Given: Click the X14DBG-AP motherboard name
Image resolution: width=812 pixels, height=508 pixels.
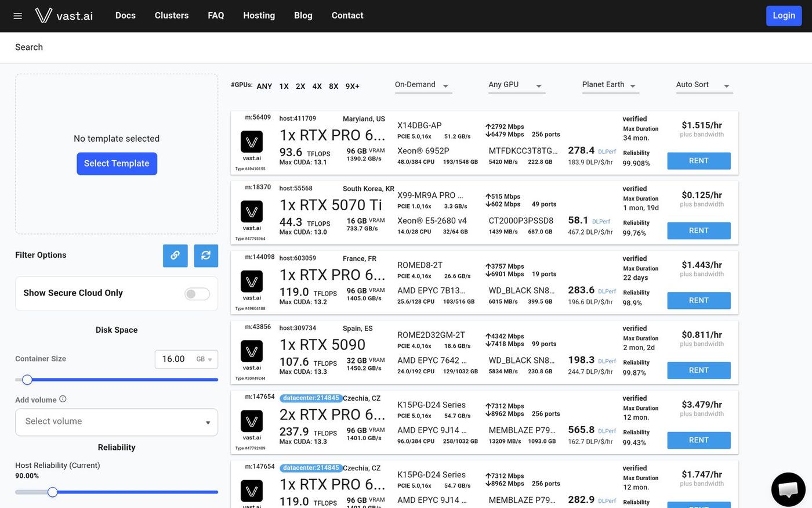Looking at the screenshot, I should (x=419, y=125).
